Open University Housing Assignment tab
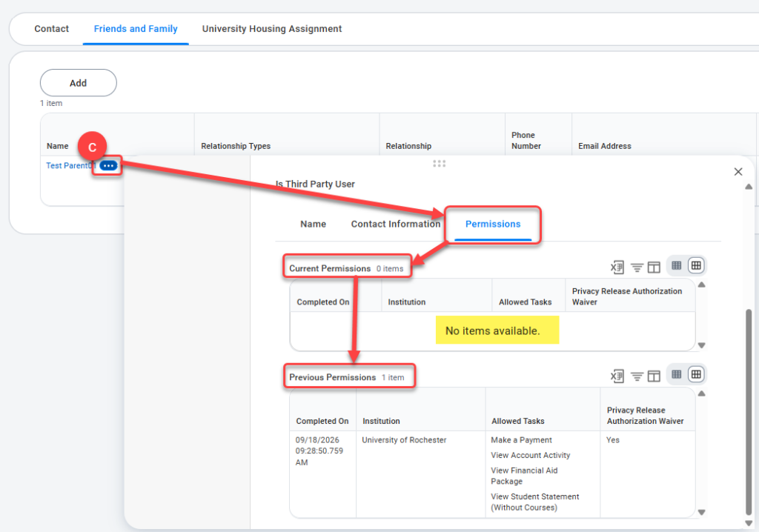This screenshot has height=532, width=759. click(x=272, y=29)
